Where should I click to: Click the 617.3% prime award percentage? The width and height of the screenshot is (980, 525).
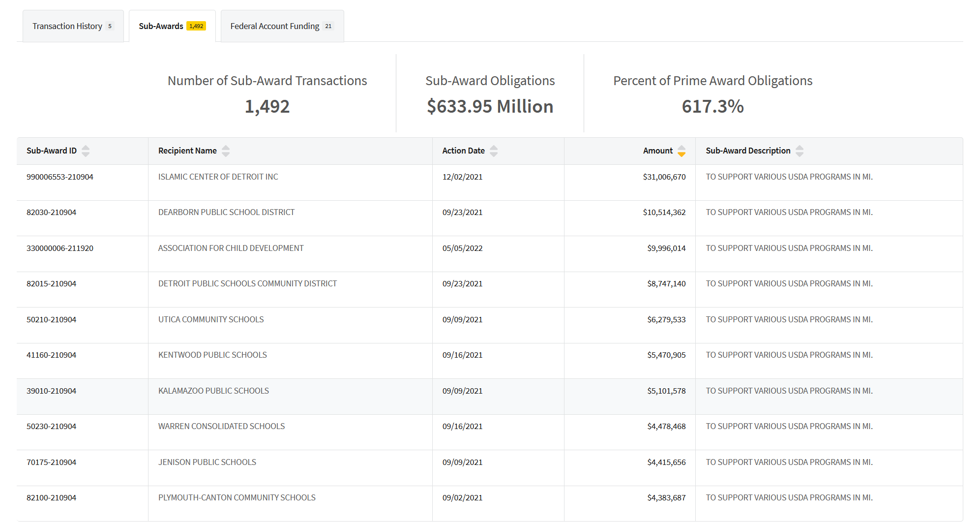713,106
